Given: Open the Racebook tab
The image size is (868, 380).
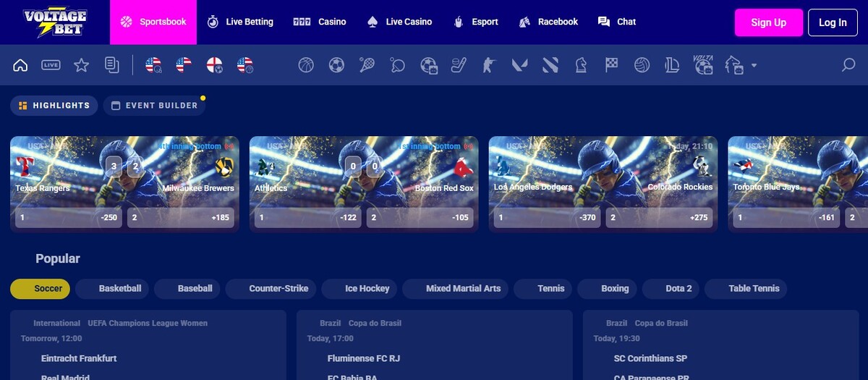Looking at the screenshot, I should click(x=548, y=22).
